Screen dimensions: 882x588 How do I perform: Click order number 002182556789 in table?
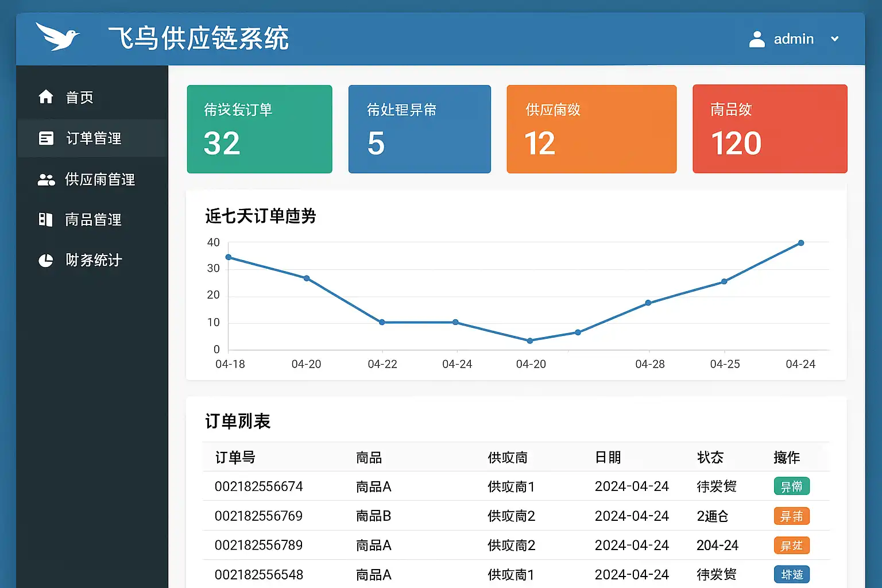coord(258,546)
